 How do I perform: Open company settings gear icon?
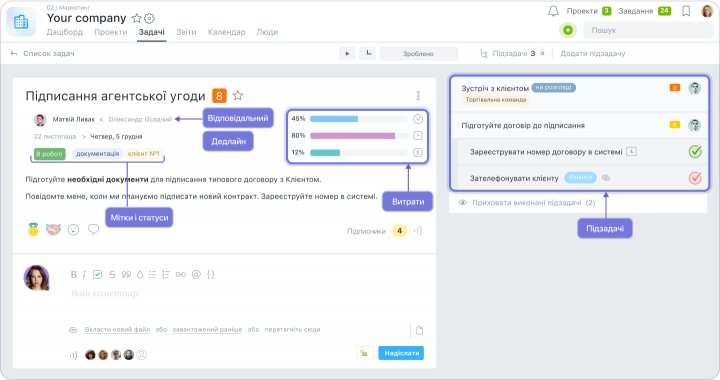(x=150, y=18)
